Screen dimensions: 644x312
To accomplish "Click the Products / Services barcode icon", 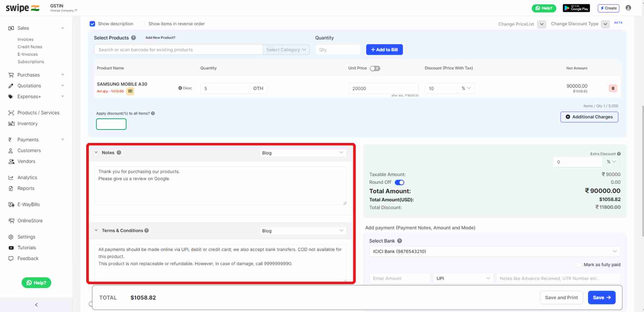I will (x=11, y=113).
